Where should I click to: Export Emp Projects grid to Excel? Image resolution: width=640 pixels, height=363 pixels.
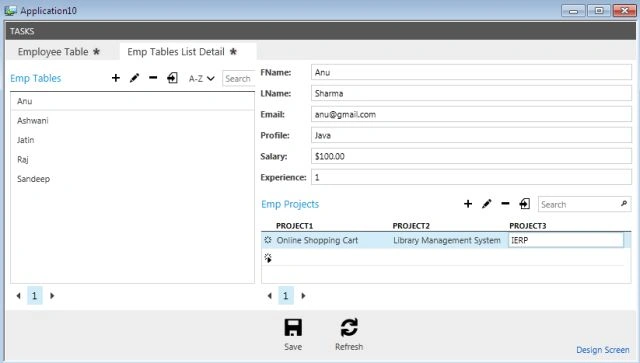(525, 203)
